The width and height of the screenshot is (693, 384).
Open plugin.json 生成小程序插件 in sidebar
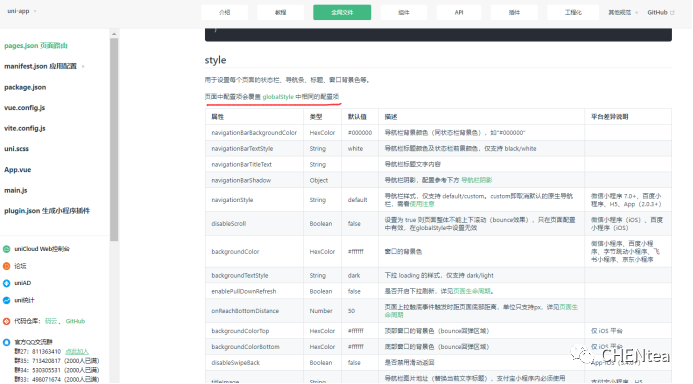click(47, 211)
